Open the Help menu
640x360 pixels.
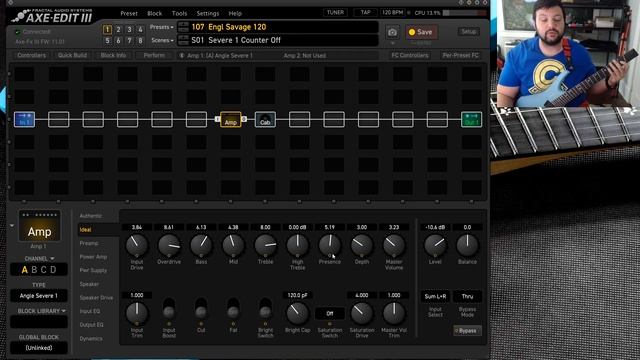click(235, 13)
